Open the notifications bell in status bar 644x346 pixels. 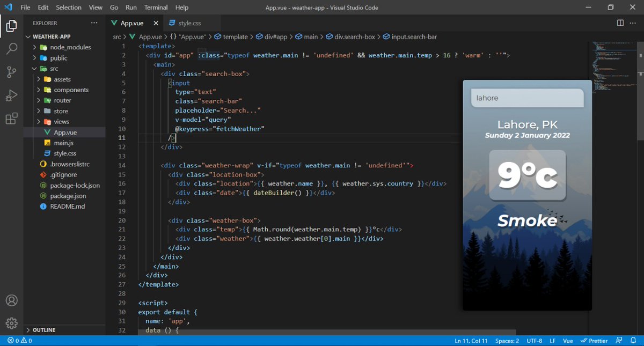pos(633,341)
